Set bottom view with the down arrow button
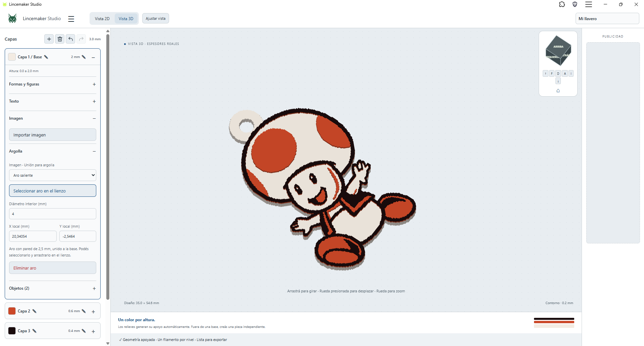Screen dimensions: 644x346 click(x=558, y=81)
